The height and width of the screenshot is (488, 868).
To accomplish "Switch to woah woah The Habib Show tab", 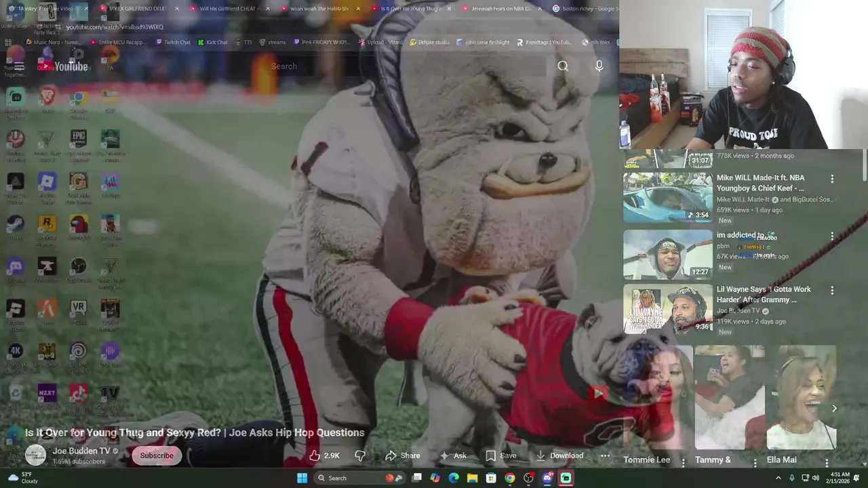I will point(319,9).
